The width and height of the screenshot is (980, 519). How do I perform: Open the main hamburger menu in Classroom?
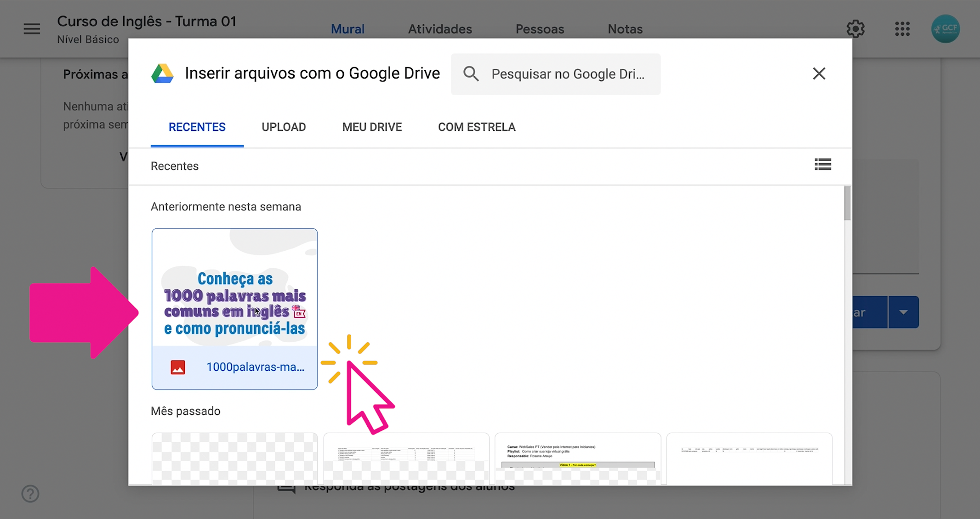pyautogui.click(x=32, y=29)
